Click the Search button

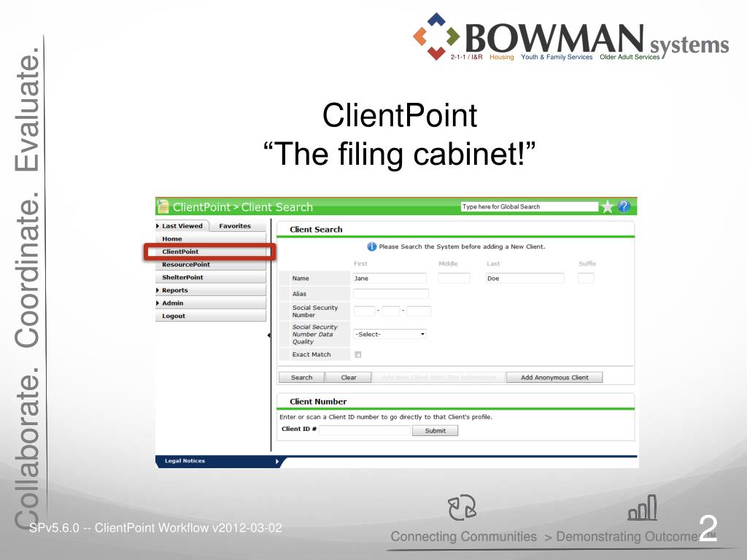pyautogui.click(x=301, y=377)
